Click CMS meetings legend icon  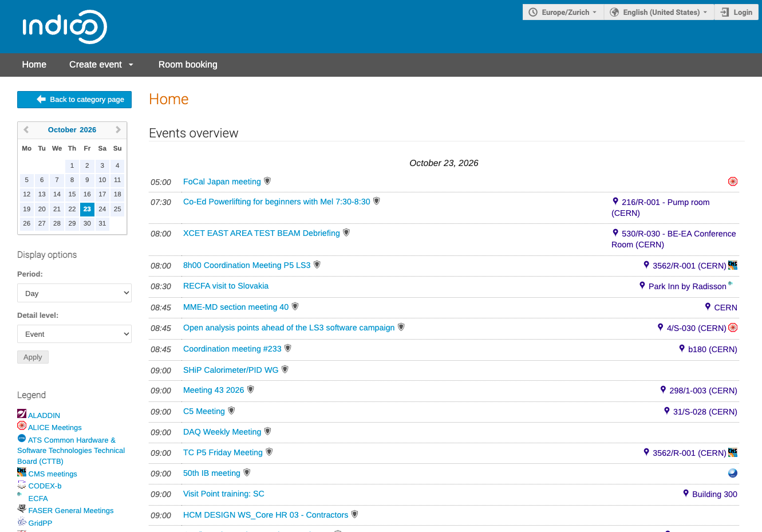[22, 472]
